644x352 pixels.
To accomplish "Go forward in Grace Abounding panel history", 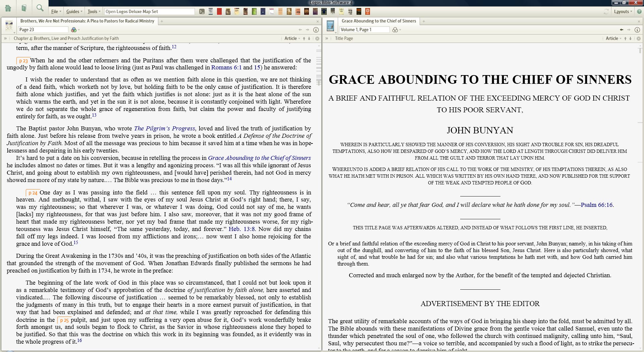I will (629, 30).
